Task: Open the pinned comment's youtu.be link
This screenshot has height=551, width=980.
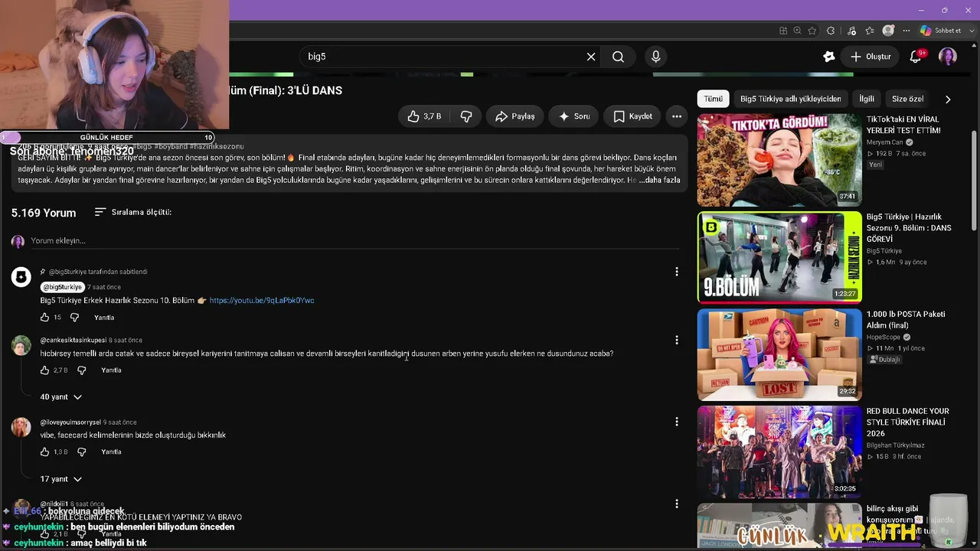Action: tap(262, 301)
